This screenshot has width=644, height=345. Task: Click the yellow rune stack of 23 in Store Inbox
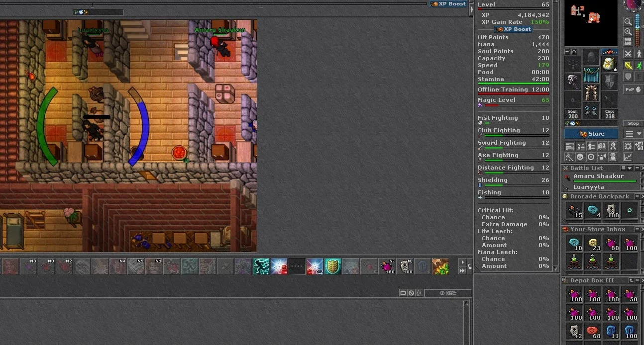coord(593,244)
